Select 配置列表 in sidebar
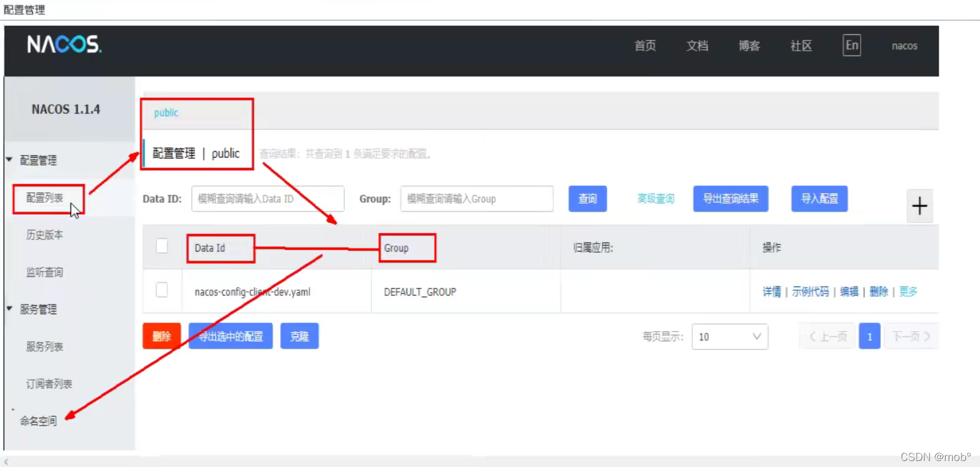Screen dimensions: 980x467 (45, 197)
